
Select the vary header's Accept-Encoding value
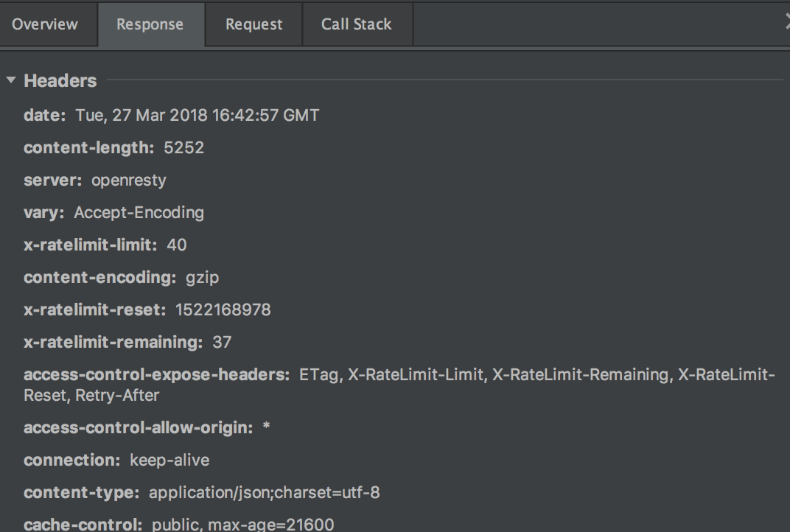[x=139, y=213]
